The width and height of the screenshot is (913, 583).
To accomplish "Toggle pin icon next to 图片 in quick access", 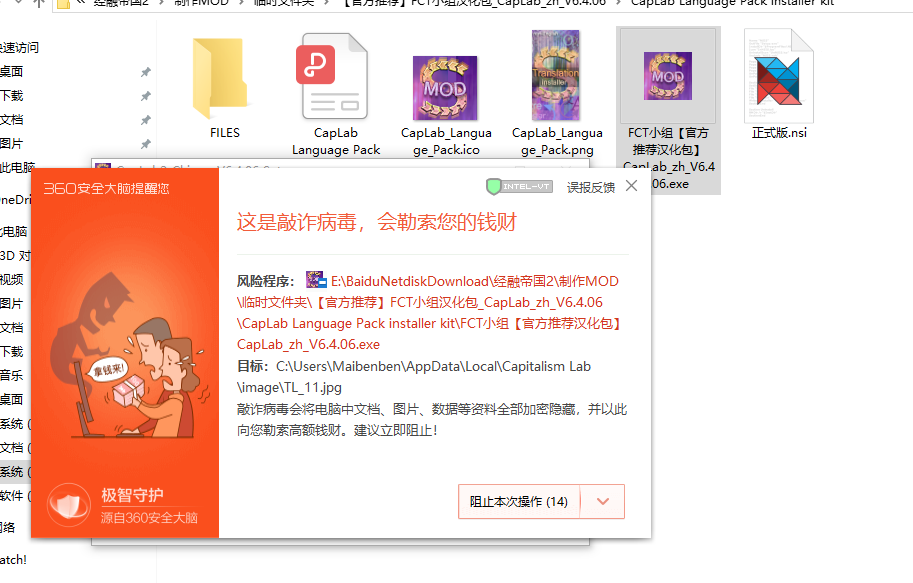I will click(x=146, y=144).
